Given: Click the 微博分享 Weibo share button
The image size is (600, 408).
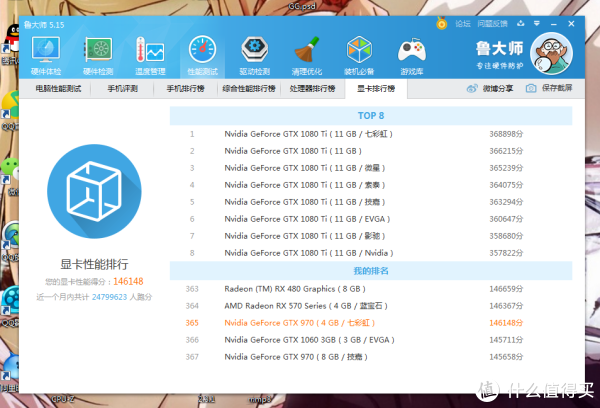Looking at the screenshot, I should [490, 88].
